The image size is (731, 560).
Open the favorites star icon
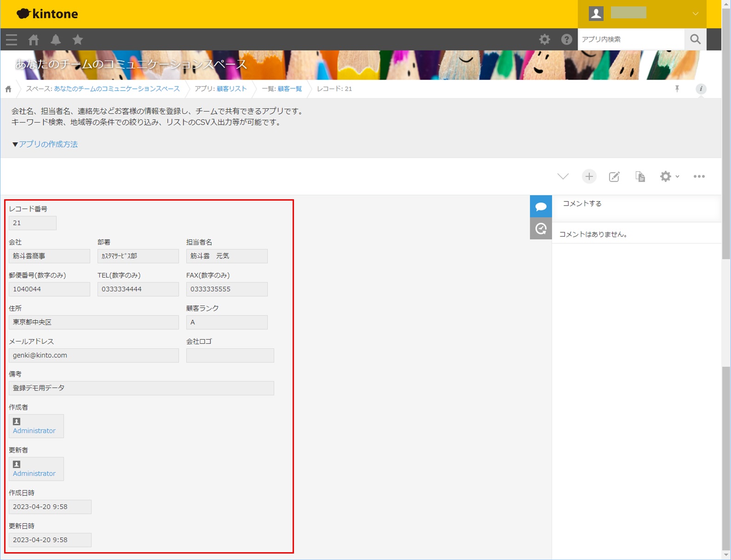[x=78, y=40]
